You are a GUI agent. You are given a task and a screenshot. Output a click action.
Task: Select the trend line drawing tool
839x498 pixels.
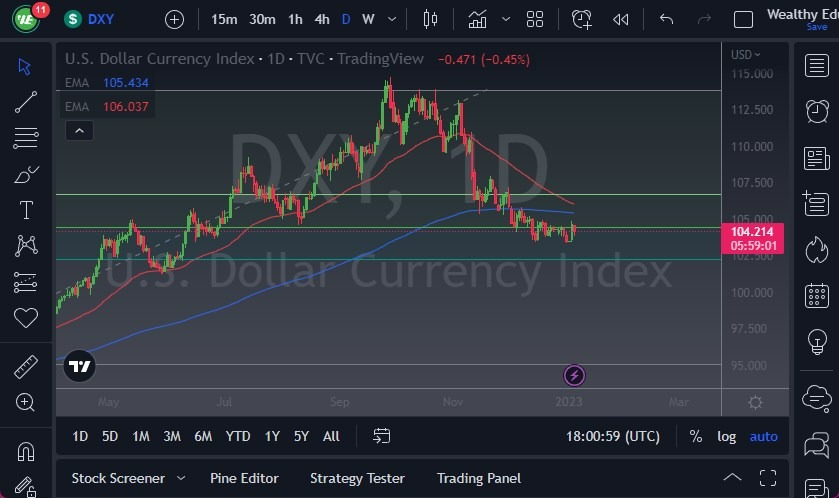26,102
